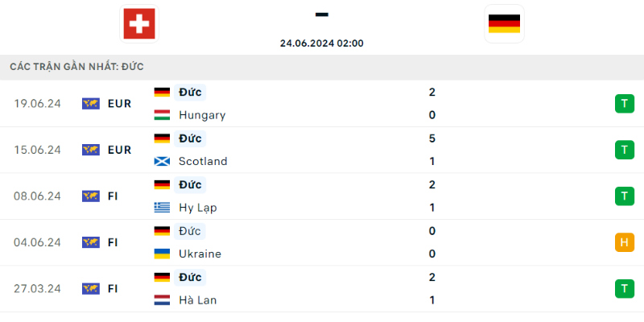Click the Ukraine flag icon
The width and height of the screenshot is (644, 322).
point(162,254)
